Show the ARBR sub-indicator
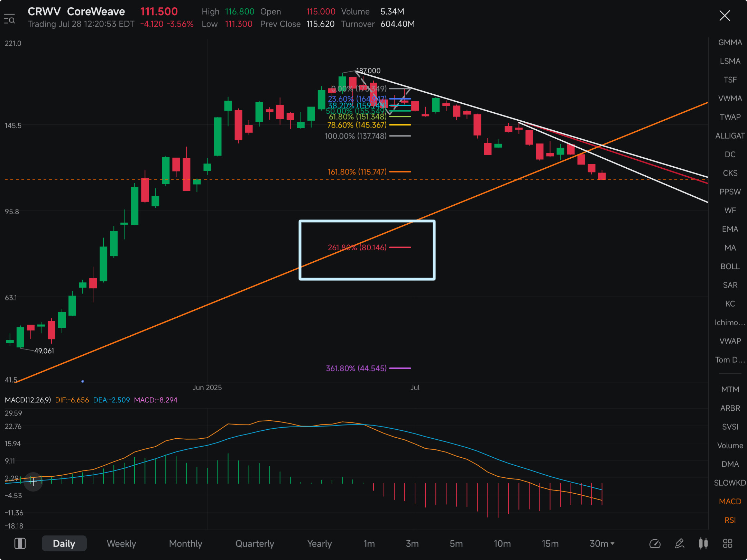The width and height of the screenshot is (747, 560). point(730,408)
